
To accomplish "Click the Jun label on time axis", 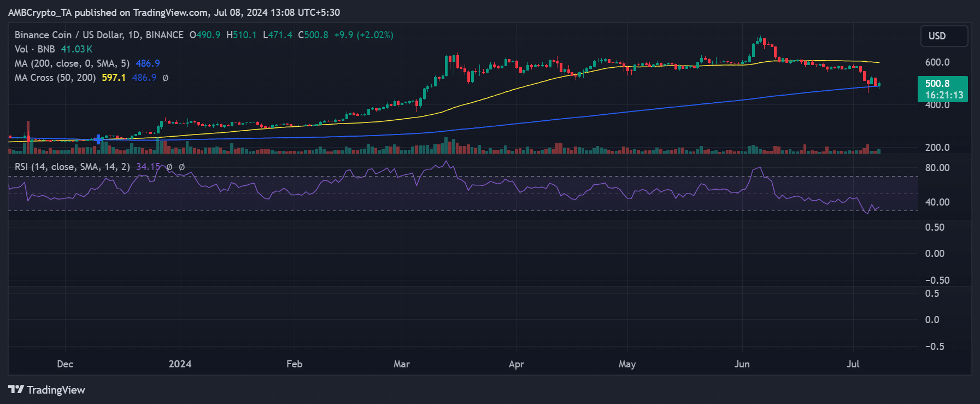I will point(742,364).
